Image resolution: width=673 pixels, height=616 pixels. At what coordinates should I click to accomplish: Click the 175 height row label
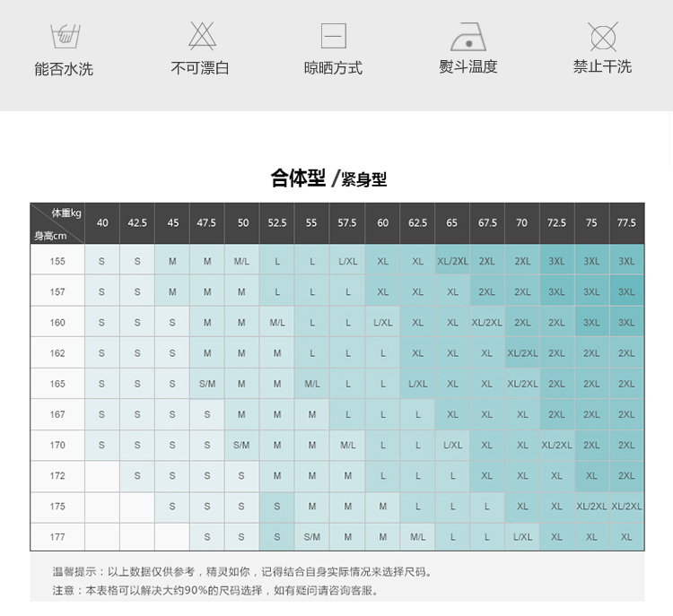pos(57,507)
